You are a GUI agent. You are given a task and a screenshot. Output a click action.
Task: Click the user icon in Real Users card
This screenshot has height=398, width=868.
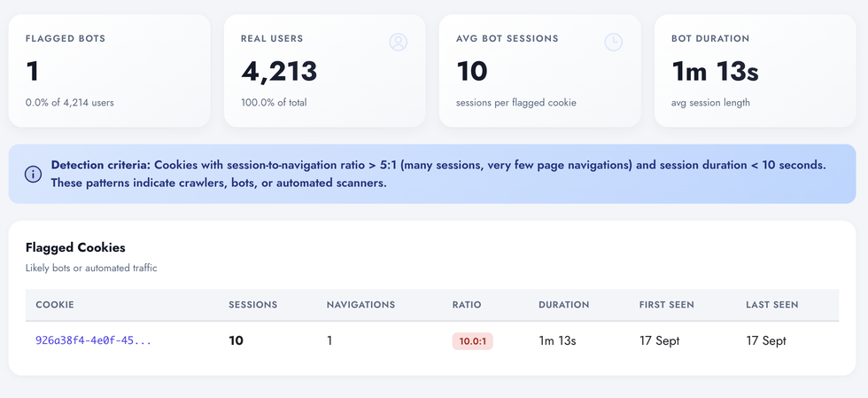coord(398,43)
